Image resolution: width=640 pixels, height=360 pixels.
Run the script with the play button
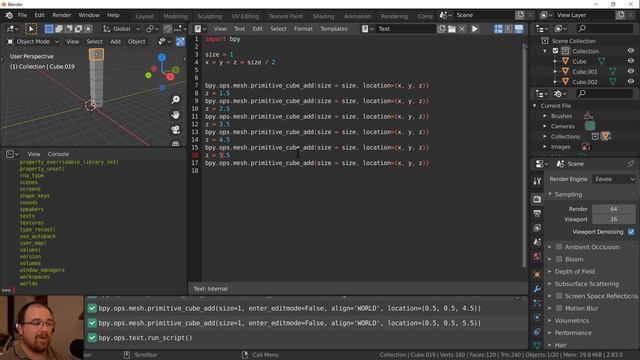pyautogui.click(x=474, y=29)
